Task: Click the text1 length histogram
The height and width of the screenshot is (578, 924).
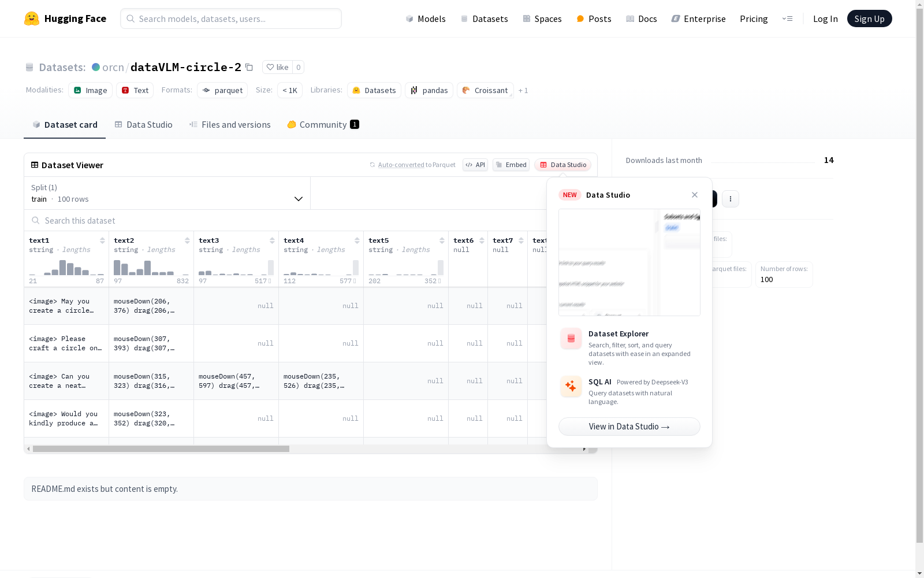Action: click(x=66, y=267)
